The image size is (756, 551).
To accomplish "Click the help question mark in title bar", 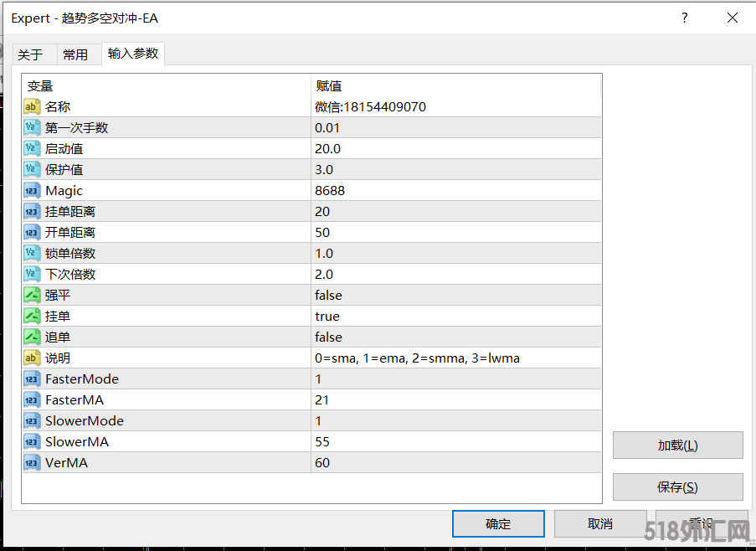I will point(684,18).
